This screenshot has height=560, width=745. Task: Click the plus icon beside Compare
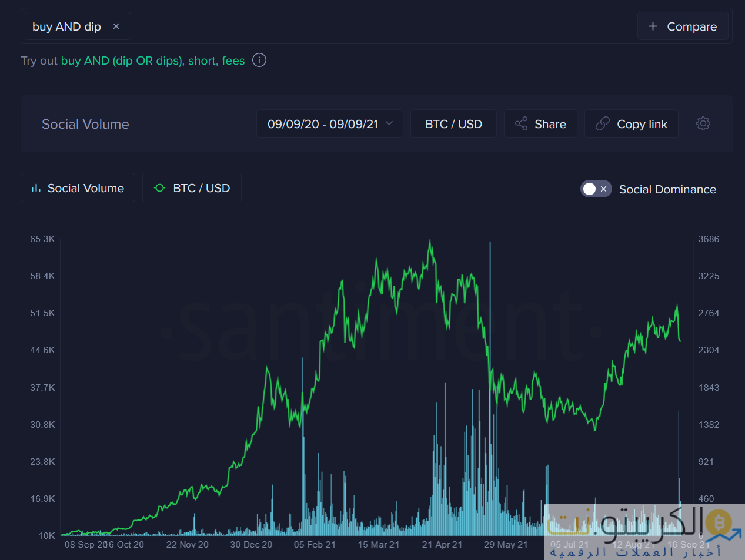[x=653, y=26]
